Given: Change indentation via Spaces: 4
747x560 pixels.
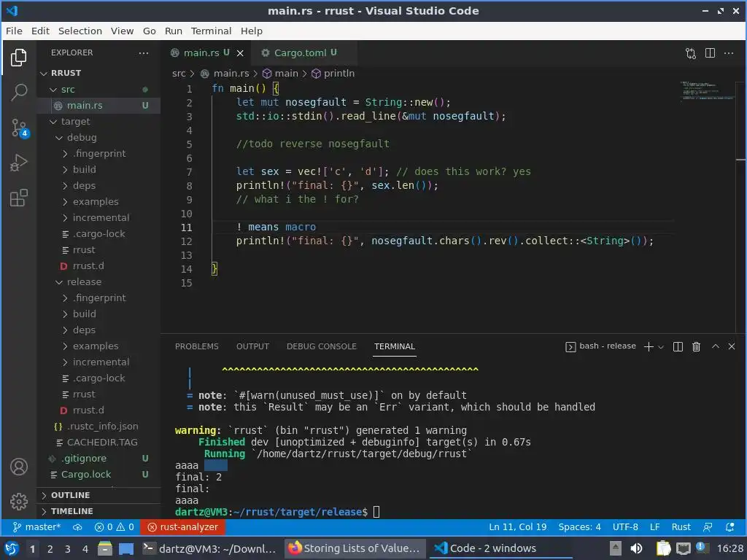Looking at the screenshot, I should click(x=579, y=526).
